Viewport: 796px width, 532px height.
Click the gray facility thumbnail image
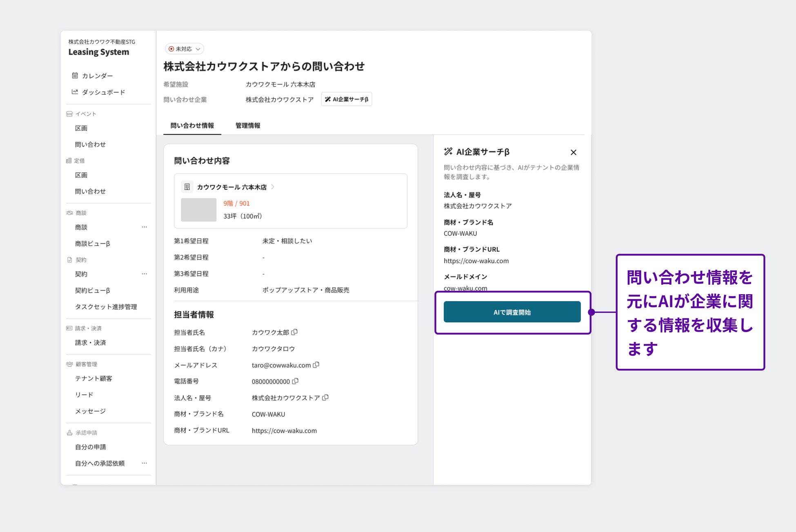pos(198,210)
